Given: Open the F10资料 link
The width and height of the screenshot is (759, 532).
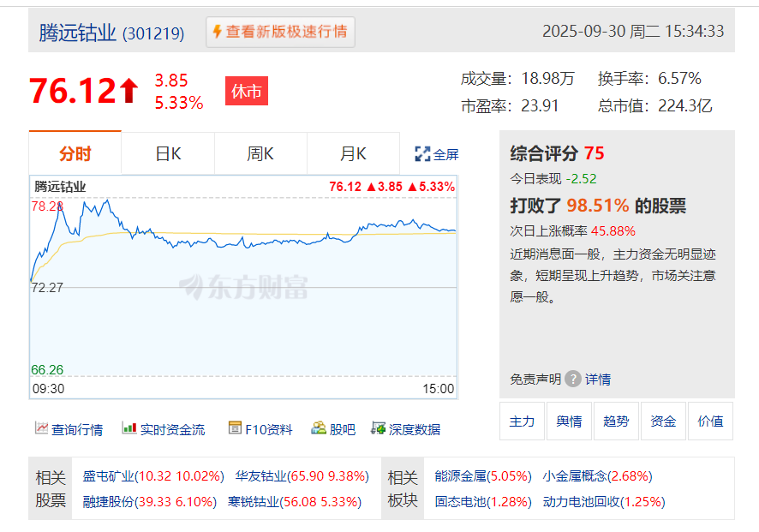Looking at the screenshot, I should click(x=269, y=429).
